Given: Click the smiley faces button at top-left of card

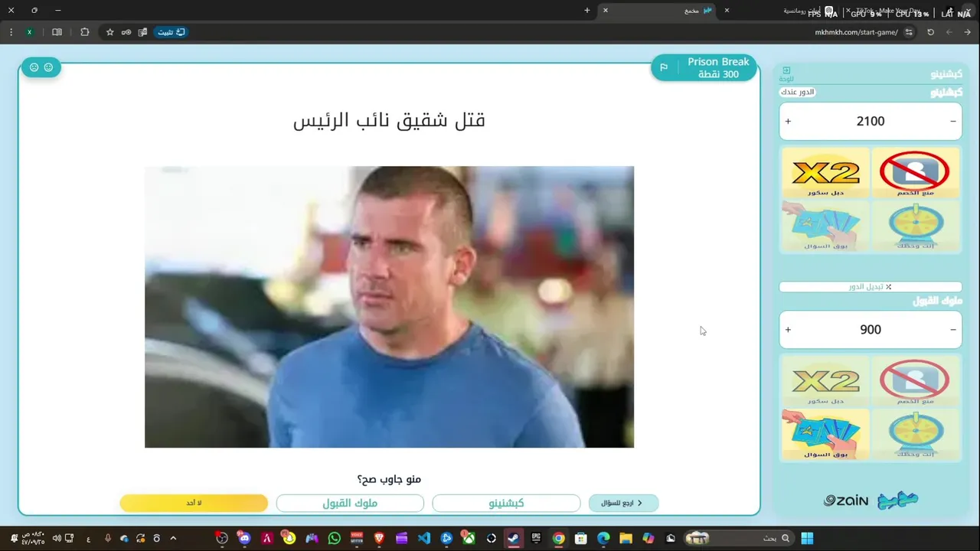Looking at the screenshot, I should click(41, 67).
